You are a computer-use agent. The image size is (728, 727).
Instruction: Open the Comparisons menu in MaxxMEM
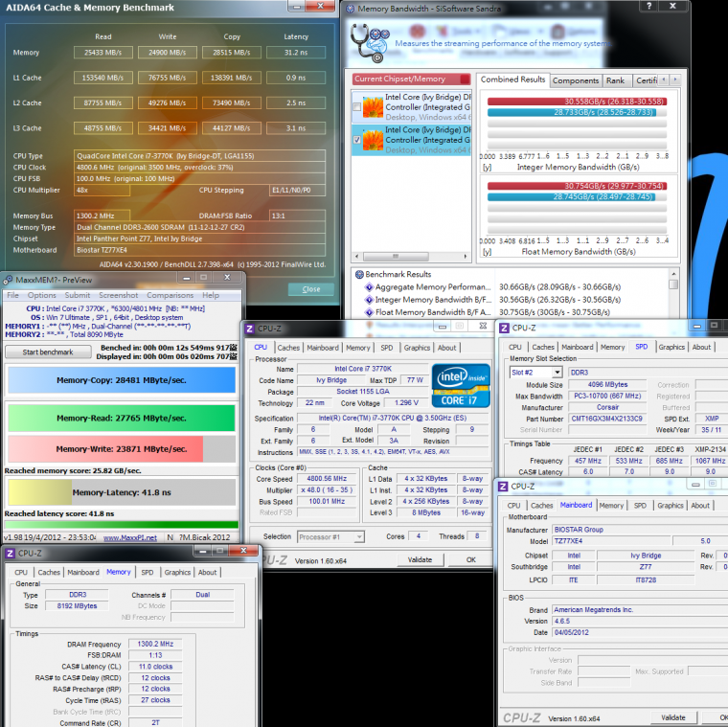[170, 295]
